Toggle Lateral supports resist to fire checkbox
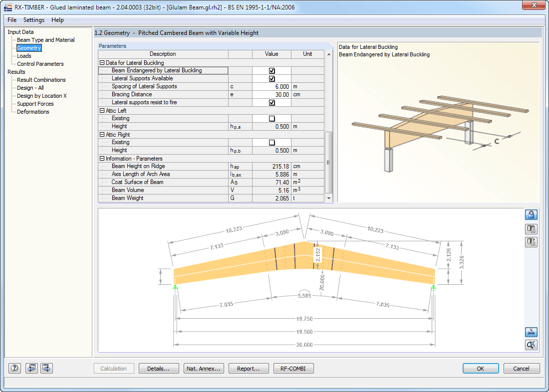The image size is (549, 392). (272, 103)
